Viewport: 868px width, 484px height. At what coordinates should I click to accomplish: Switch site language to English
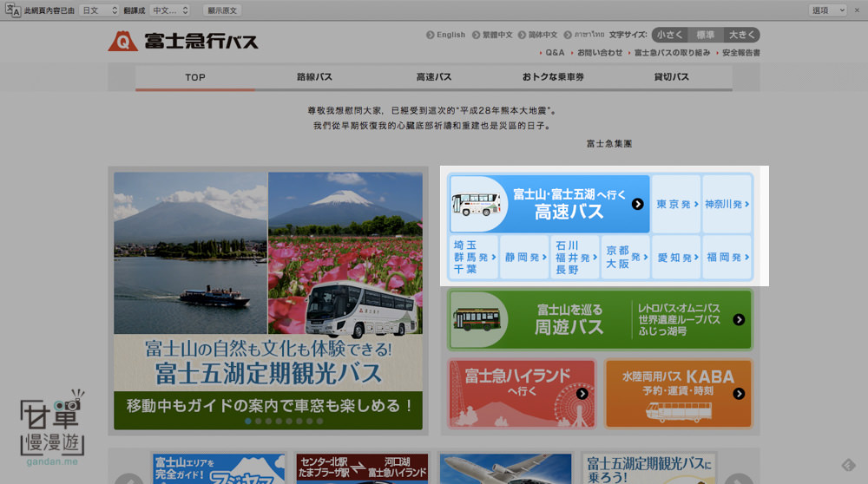click(x=445, y=35)
